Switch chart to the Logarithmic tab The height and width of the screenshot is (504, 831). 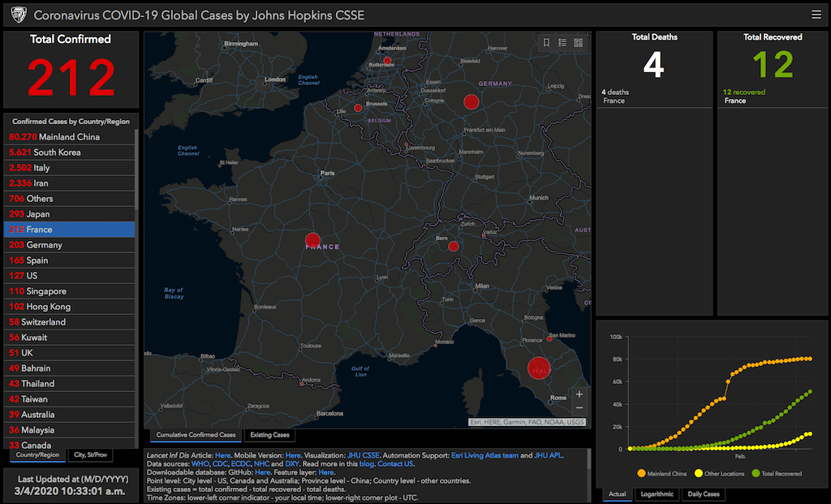click(656, 493)
